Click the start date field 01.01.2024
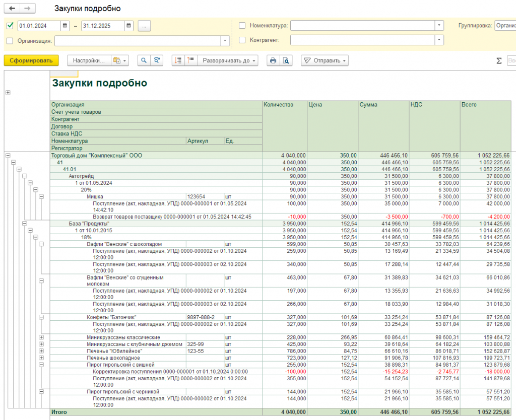 pos(39,26)
